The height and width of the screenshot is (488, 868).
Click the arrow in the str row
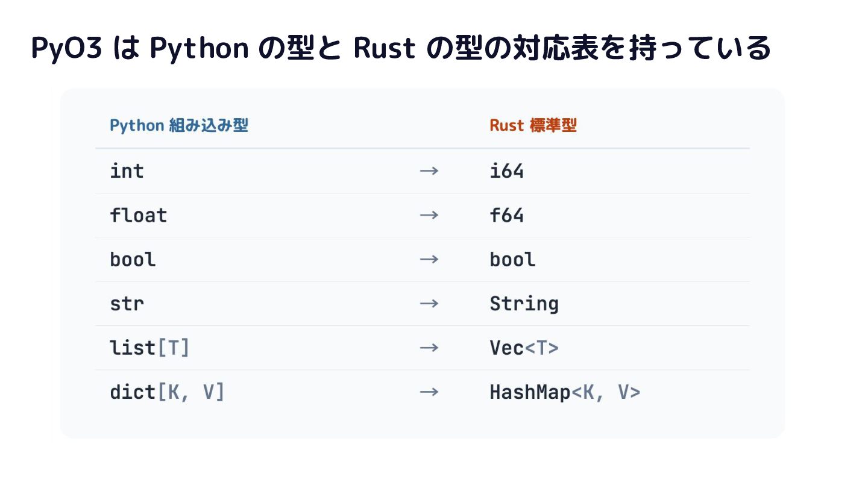click(429, 304)
